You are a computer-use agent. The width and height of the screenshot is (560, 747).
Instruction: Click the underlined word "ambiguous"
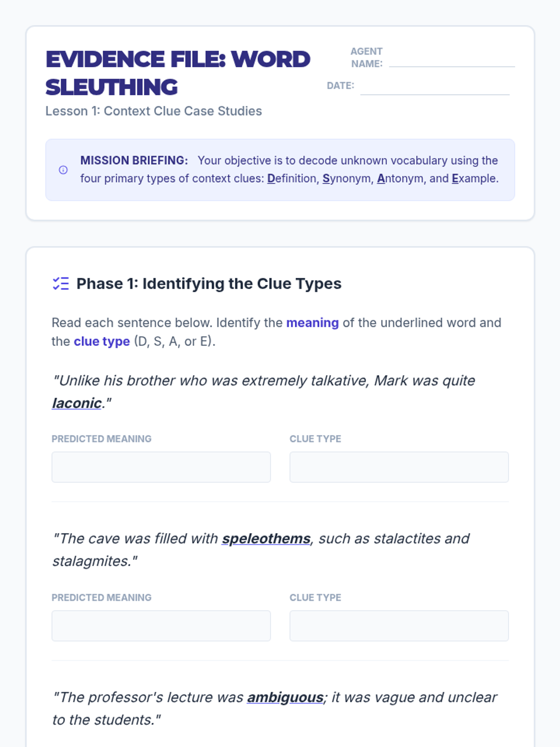(285, 697)
